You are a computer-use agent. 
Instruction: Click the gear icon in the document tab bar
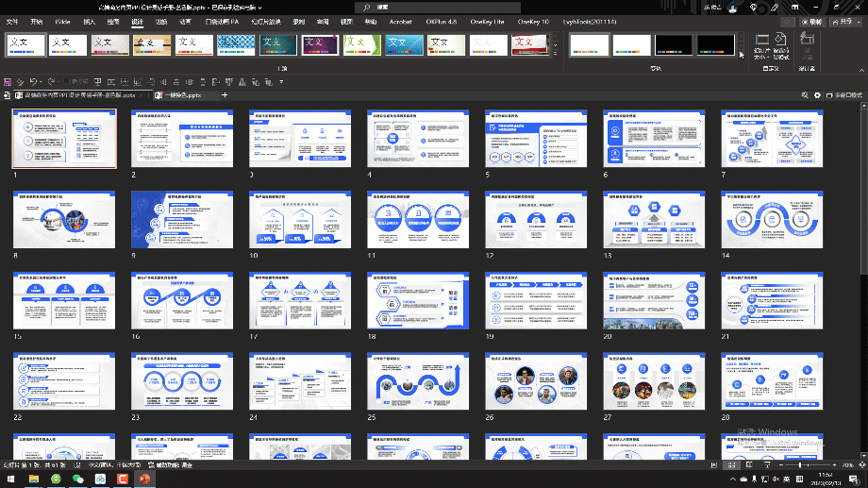pos(817,95)
